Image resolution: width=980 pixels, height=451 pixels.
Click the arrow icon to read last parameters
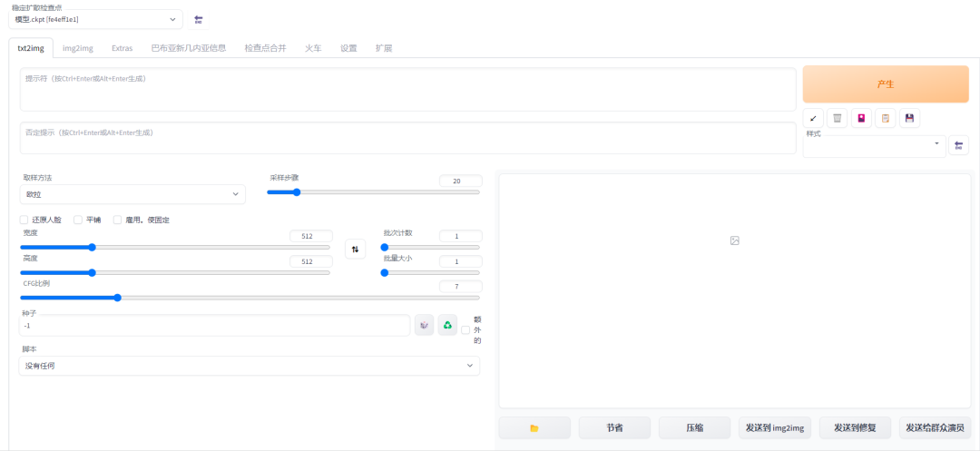tap(813, 118)
